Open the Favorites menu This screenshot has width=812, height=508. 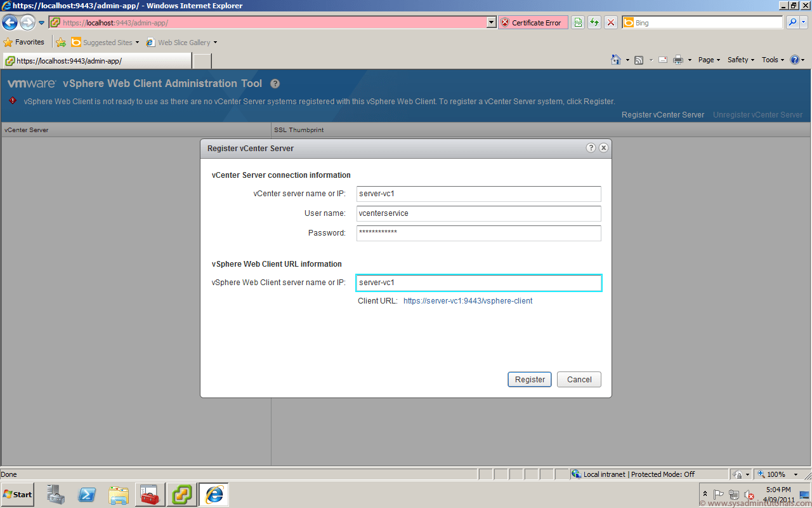[25, 41]
